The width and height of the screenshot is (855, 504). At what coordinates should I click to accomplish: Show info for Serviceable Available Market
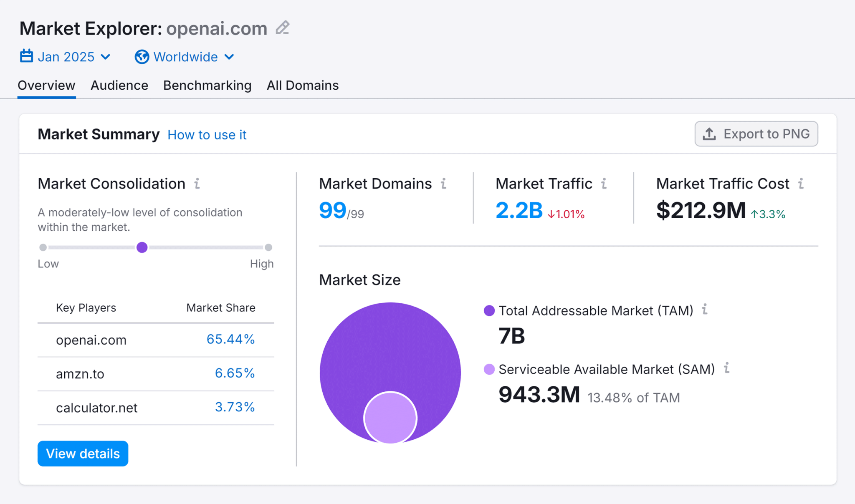pos(726,368)
